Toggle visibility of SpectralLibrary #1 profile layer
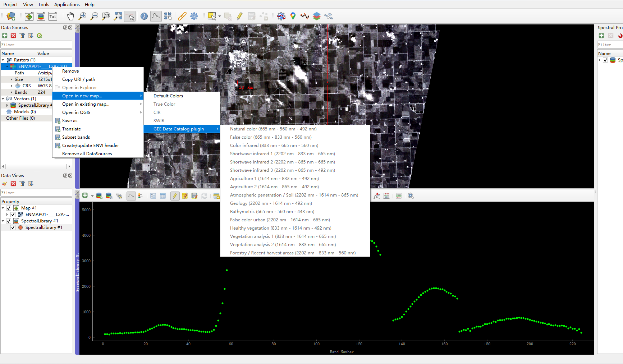 [13, 227]
